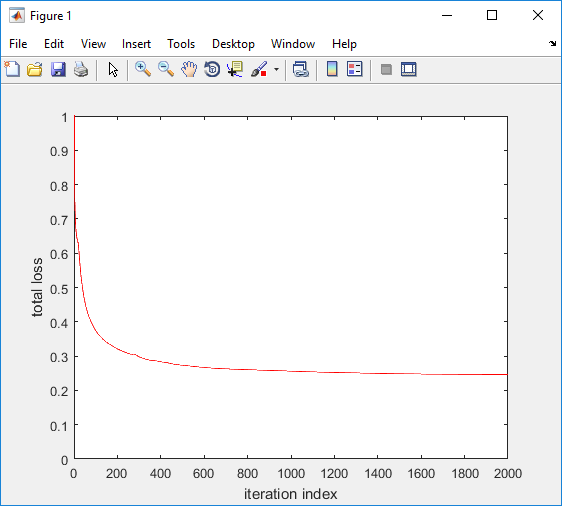Toggle the Data Cursor tool
The height and width of the screenshot is (506, 562).
[235, 69]
